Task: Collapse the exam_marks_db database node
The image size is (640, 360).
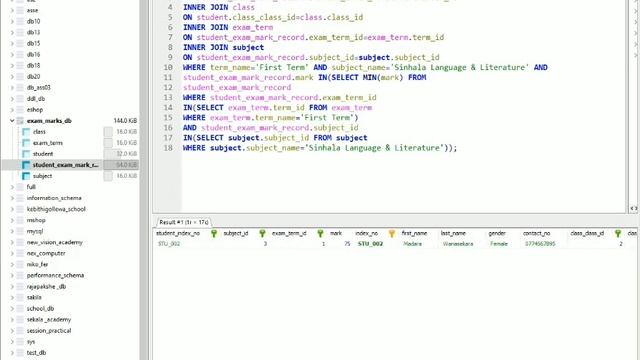Action: [x=12, y=121]
